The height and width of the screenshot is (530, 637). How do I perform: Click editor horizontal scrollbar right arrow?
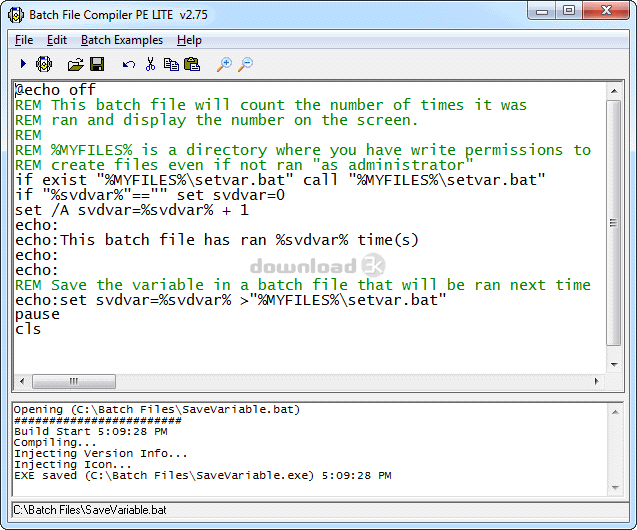pyautogui.click(x=596, y=381)
